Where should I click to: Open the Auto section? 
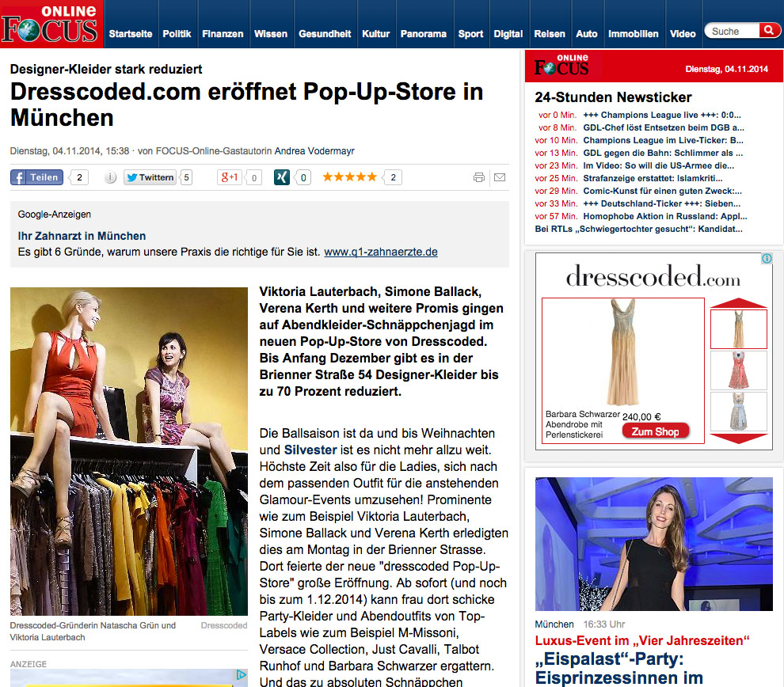587,34
